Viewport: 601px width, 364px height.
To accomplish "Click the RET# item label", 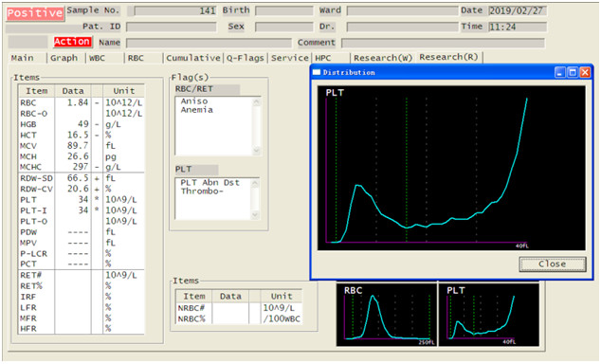I will click(x=30, y=276).
